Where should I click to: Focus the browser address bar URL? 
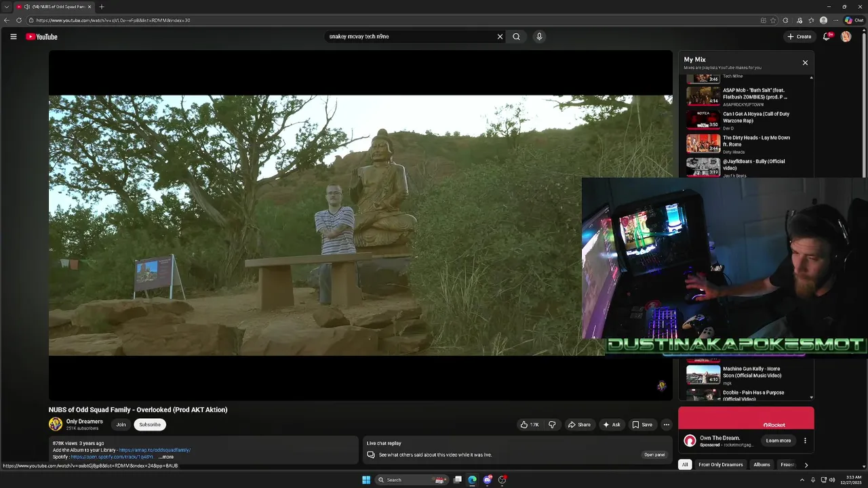point(113,20)
